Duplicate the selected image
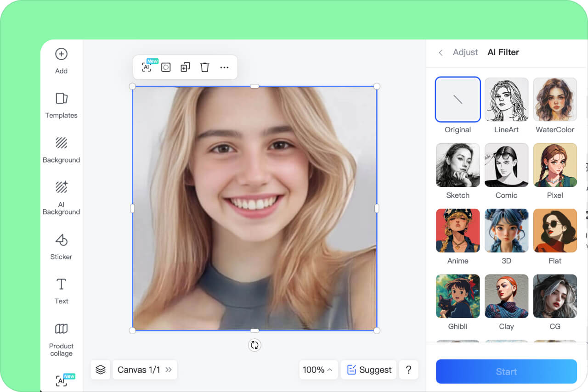The height and width of the screenshot is (392, 588). pos(185,67)
